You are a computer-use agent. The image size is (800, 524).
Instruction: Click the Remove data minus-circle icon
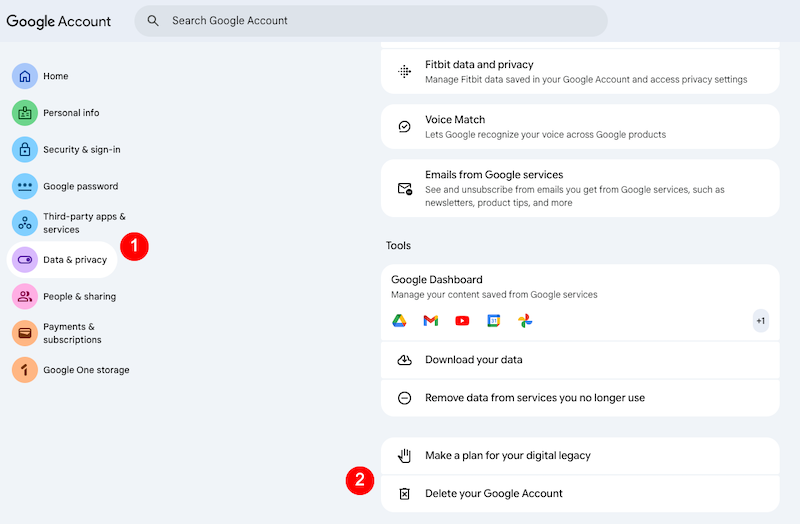tap(405, 398)
